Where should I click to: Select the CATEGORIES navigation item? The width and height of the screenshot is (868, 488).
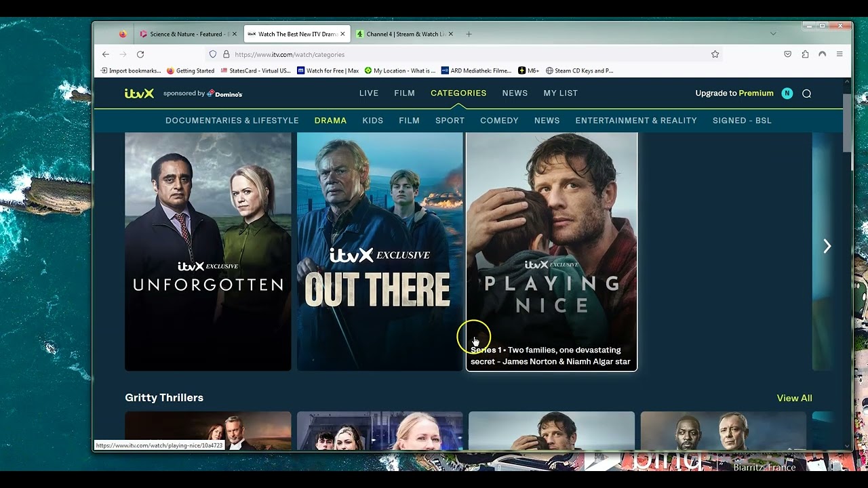[458, 94]
